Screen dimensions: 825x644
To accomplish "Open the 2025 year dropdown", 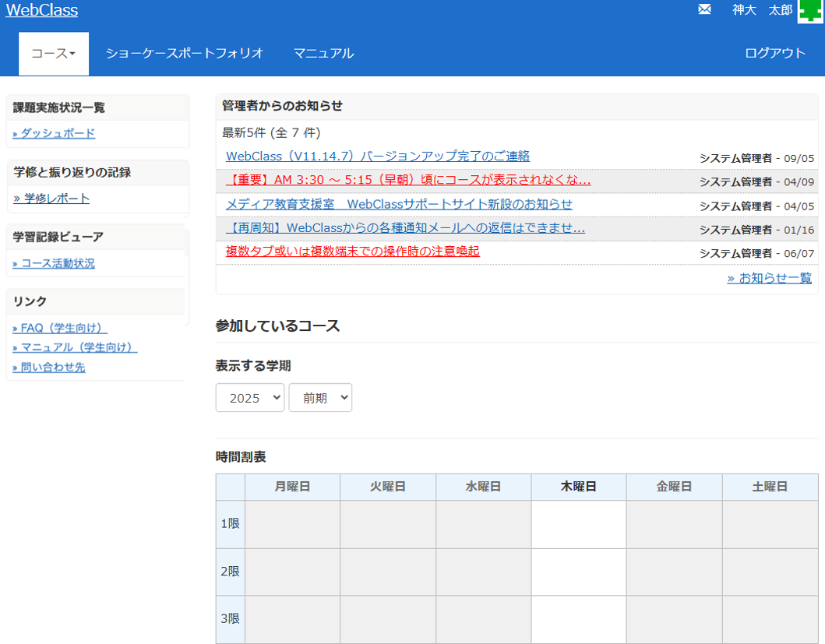I will [250, 398].
